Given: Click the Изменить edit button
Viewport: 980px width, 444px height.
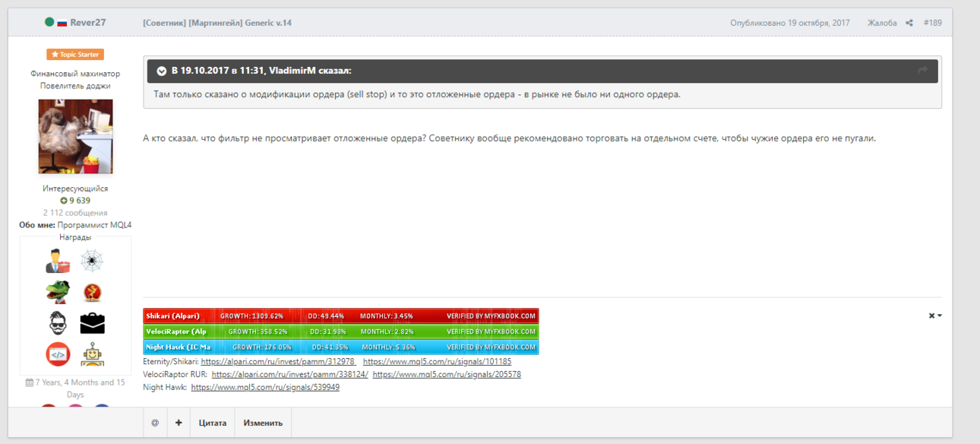Looking at the screenshot, I should click(264, 423).
